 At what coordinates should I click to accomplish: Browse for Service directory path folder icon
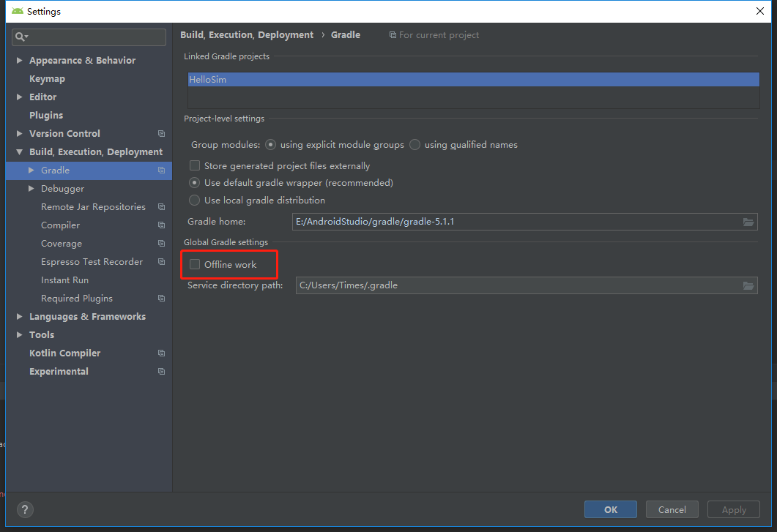tap(748, 285)
